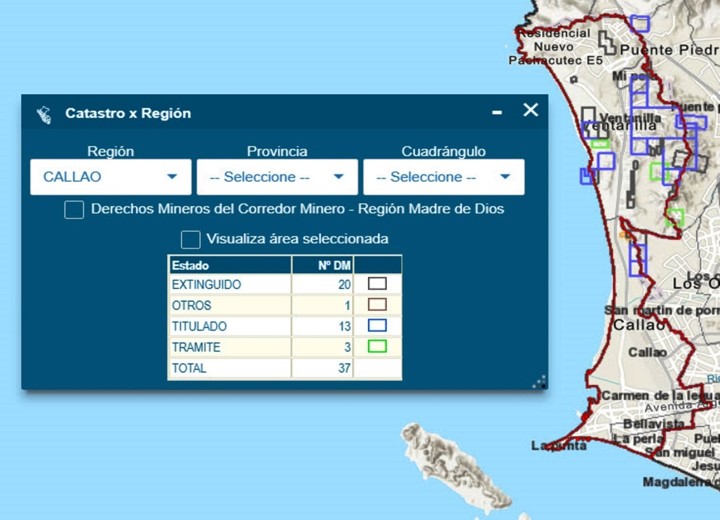Click the brown OTROS legend swatch
Image resolution: width=720 pixels, height=520 pixels.
[x=377, y=305]
